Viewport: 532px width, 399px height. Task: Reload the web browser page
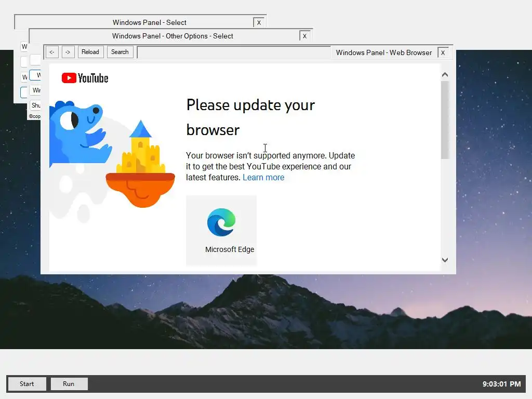point(90,52)
